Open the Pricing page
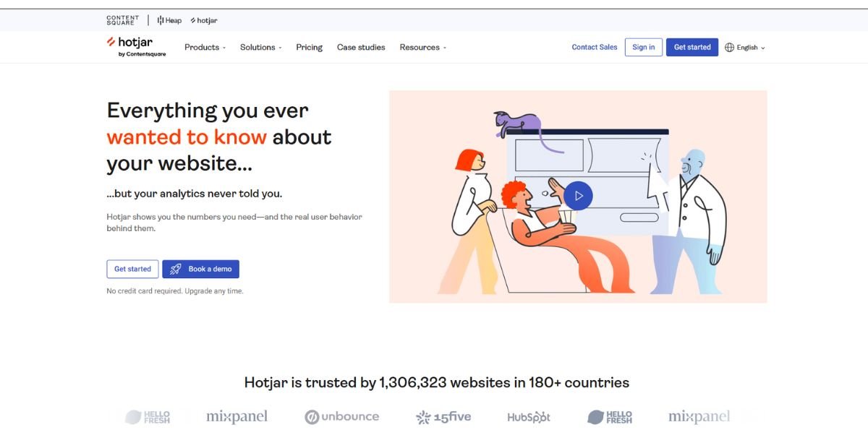Viewport: 868px width, 448px height. pyautogui.click(x=309, y=47)
